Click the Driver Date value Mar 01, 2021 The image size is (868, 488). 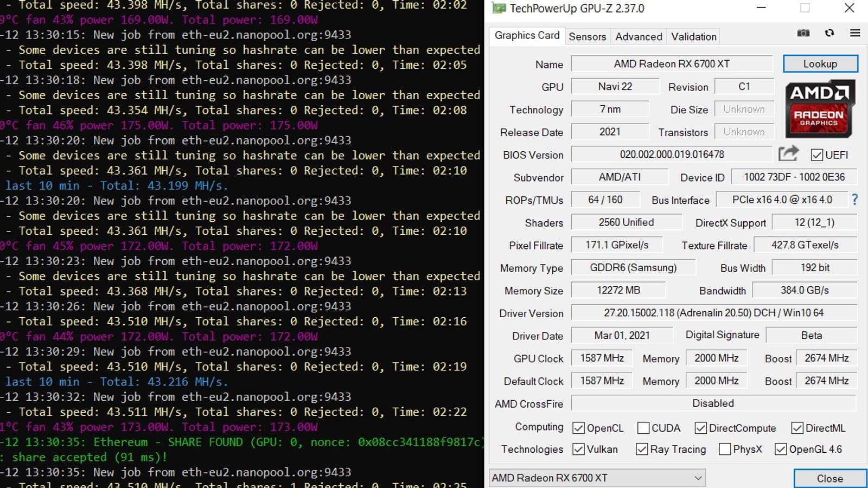(x=622, y=336)
